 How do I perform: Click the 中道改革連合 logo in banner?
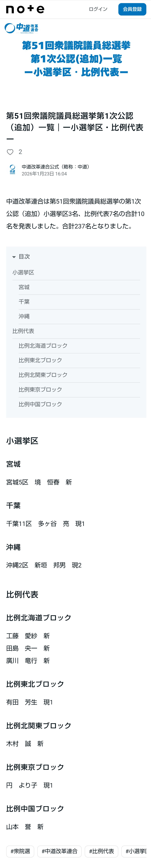point(22,28)
